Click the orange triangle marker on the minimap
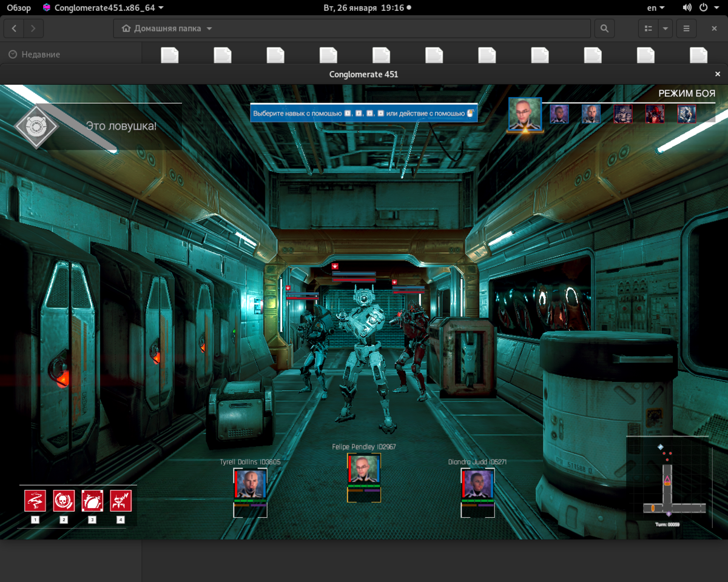 coord(667,480)
